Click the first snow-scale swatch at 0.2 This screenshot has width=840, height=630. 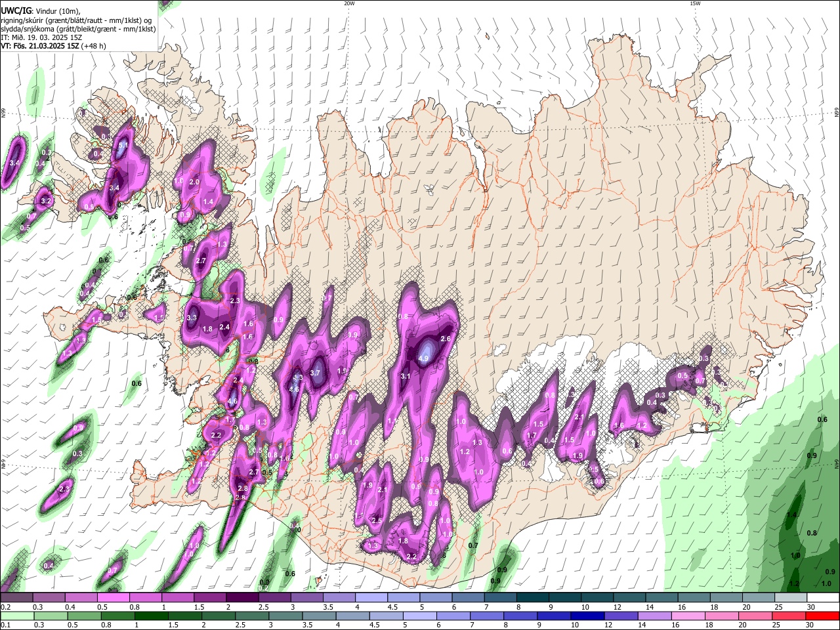click(x=16, y=598)
